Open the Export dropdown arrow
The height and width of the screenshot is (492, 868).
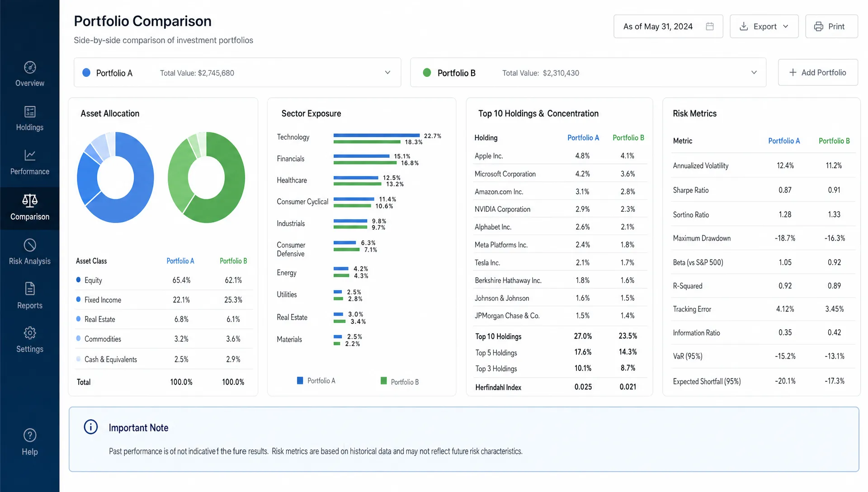click(786, 26)
